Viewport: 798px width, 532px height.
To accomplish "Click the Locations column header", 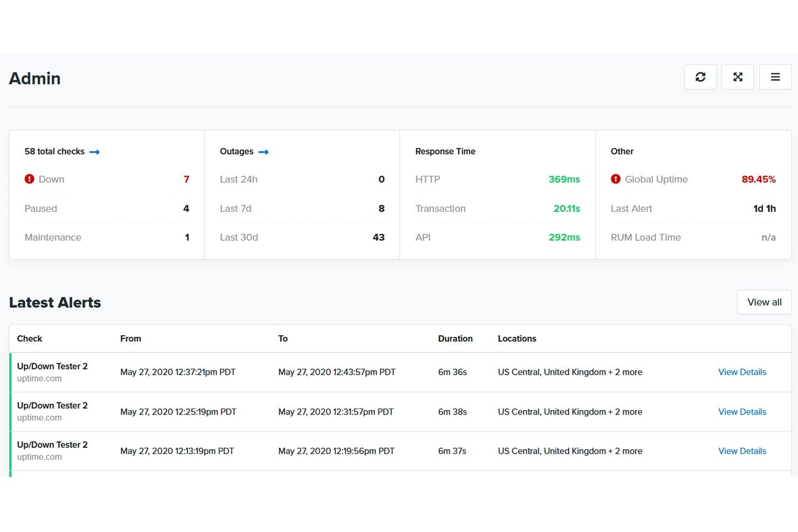I will [517, 338].
